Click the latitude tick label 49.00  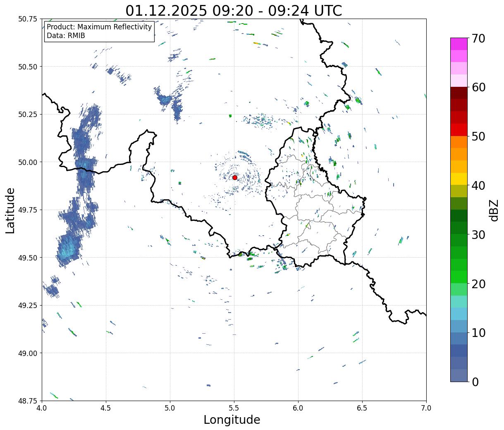pos(28,353)
